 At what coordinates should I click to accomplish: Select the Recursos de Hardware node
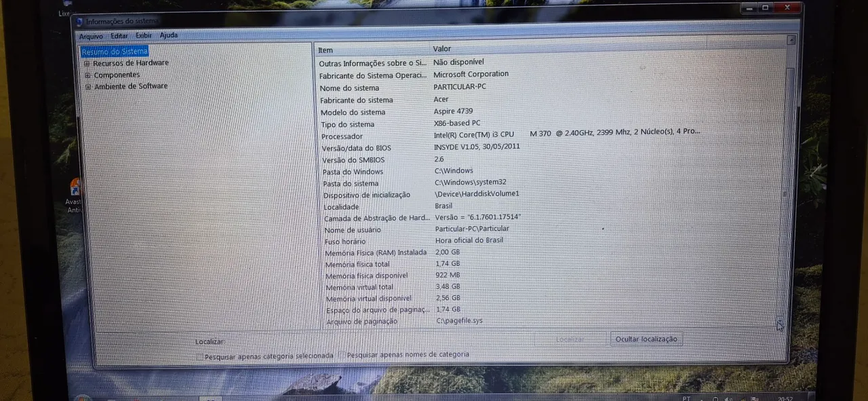[131, 63]
